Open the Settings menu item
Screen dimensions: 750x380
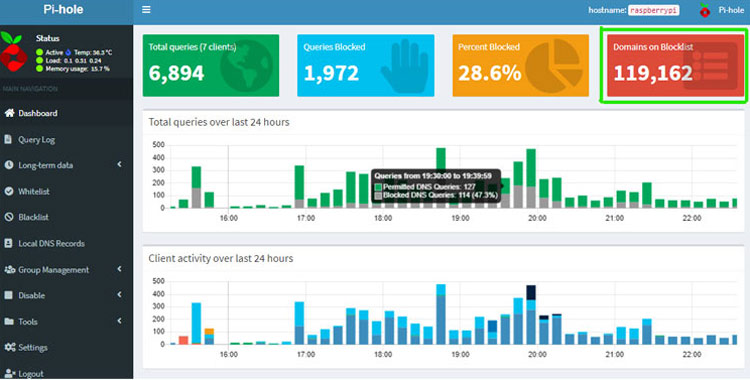66,347
